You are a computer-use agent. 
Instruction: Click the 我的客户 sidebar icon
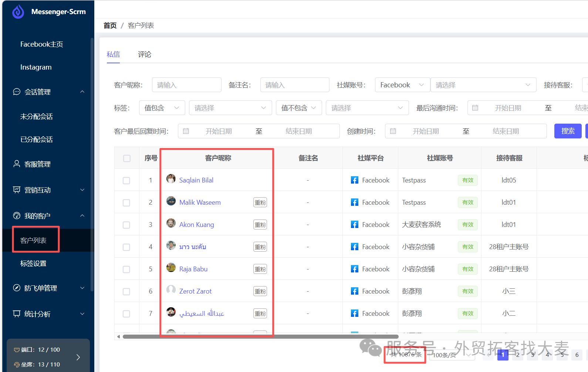point(17,215)
